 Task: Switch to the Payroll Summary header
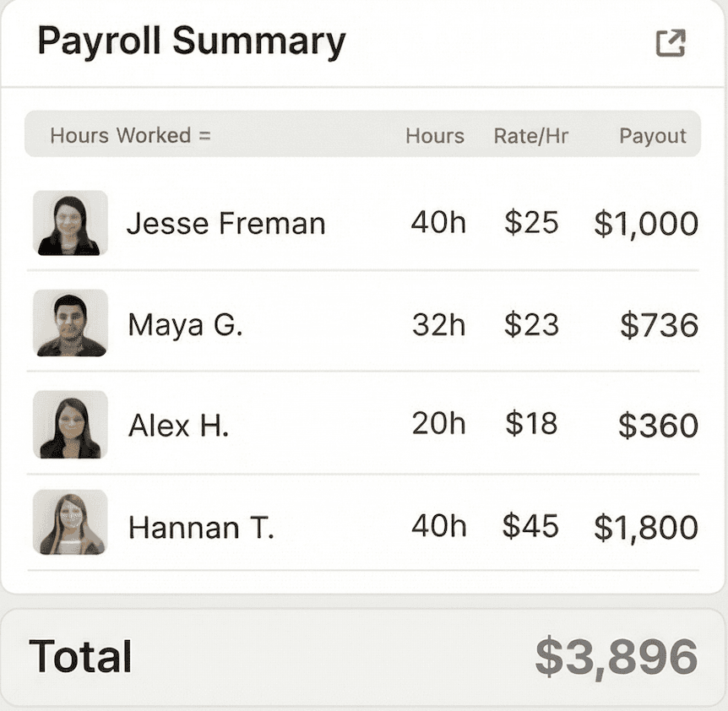(191, 40)
